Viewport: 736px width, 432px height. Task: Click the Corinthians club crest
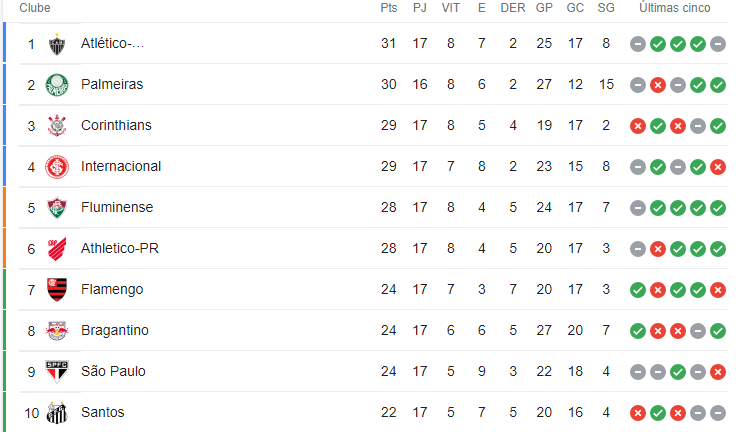(x=57, y=126)
